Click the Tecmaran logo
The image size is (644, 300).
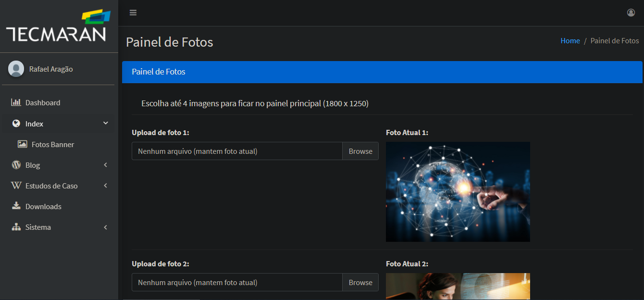(59, 26)
